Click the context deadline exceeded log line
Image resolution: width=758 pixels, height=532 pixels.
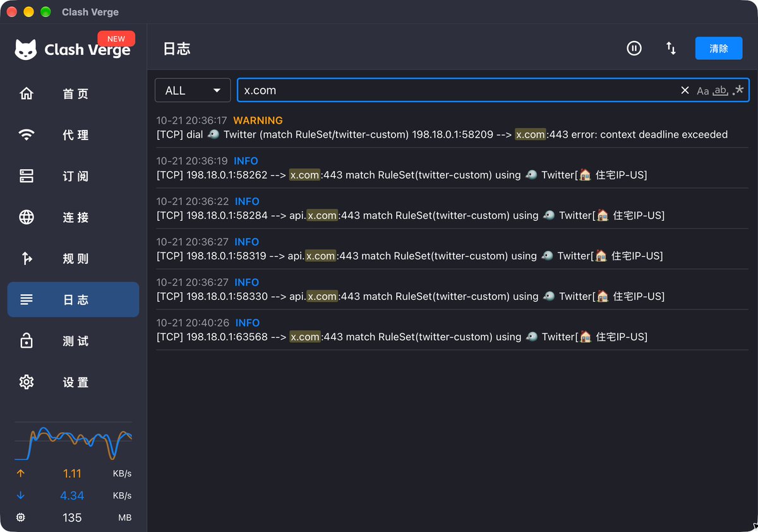[x=442, y=134]
